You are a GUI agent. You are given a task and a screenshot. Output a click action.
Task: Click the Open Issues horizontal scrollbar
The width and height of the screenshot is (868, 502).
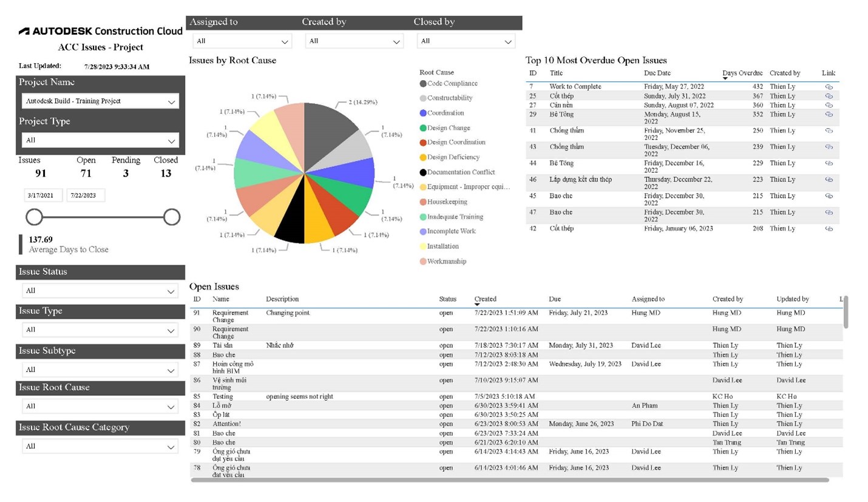pos(510,480)
